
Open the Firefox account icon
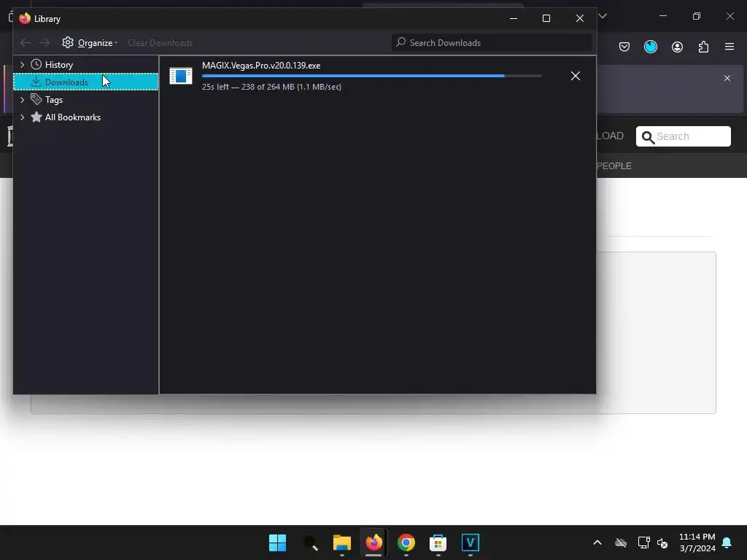pyautogui.click(x=677, y=47)
